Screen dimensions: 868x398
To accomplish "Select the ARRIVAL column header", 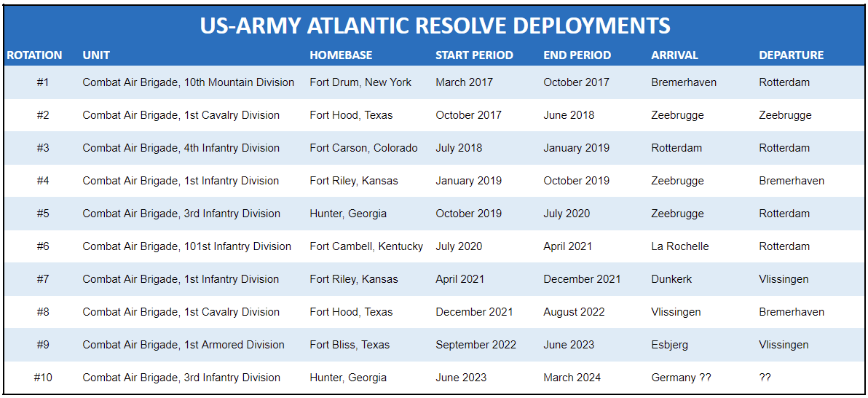I will click(x=675, y=55).
